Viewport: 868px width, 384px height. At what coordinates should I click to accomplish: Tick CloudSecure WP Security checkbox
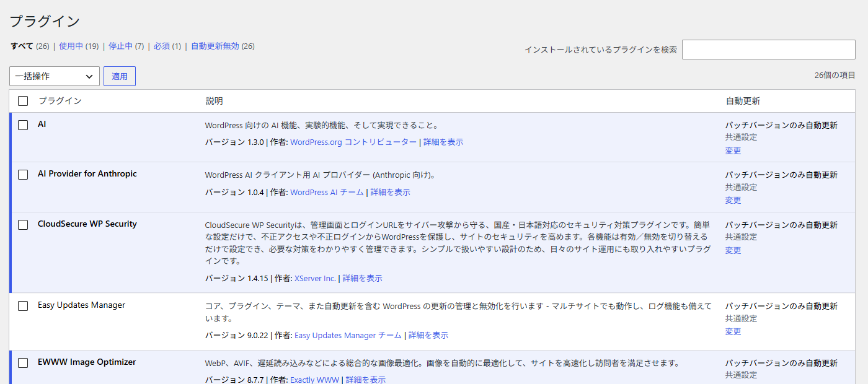pyautogui.click(x=23, y=225)
